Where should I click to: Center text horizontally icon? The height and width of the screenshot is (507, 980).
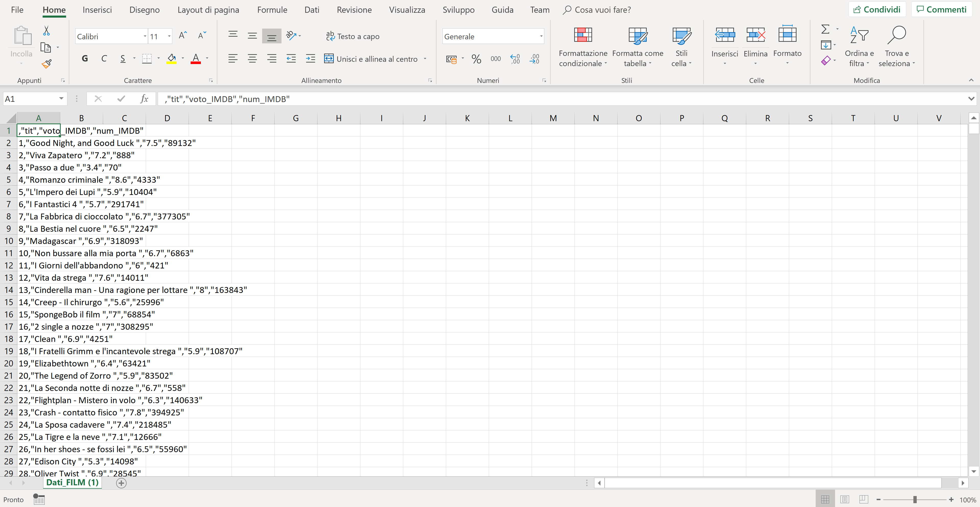tap(252, 59)
